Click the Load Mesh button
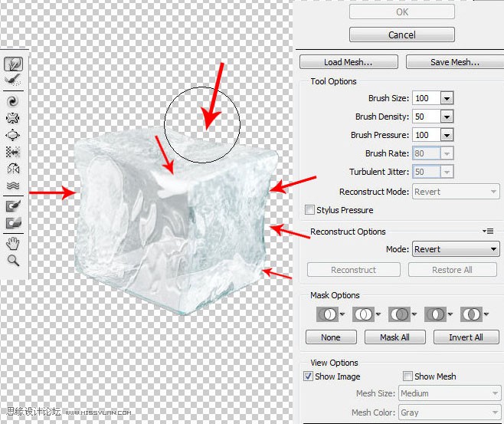The height and width of the screenshot is (424, 504). [x=349, y=62]
